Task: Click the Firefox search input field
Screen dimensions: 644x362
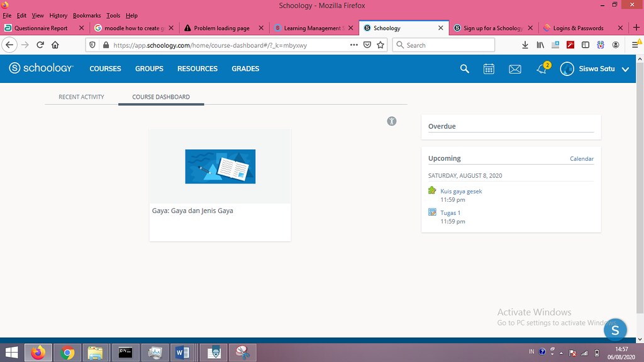Action: (443, 45)
